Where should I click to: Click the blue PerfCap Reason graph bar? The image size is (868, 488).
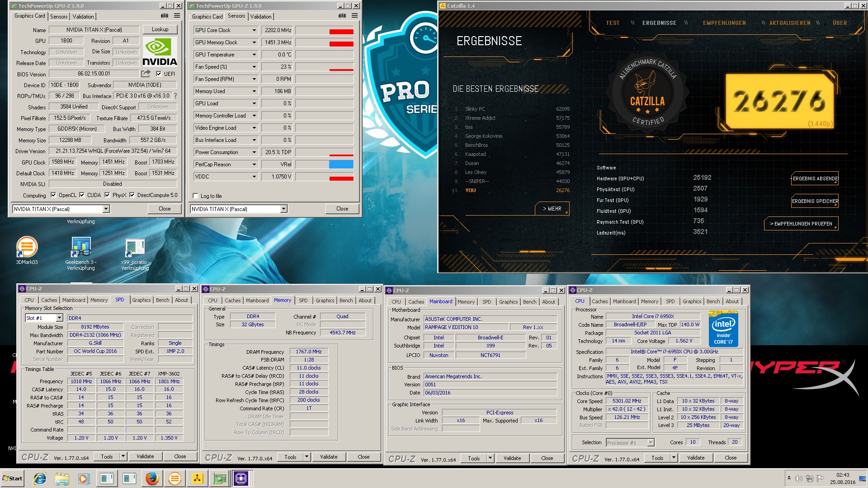[341, 164]
